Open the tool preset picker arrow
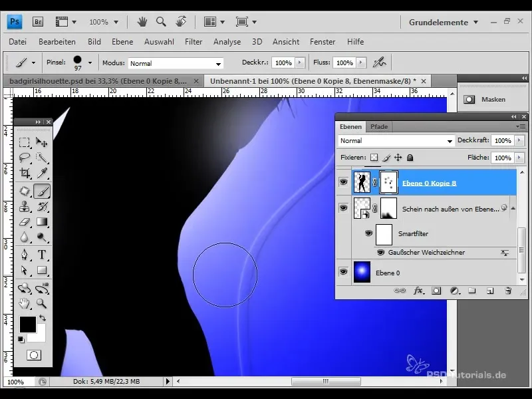532x399 pixels. point(33,63)
